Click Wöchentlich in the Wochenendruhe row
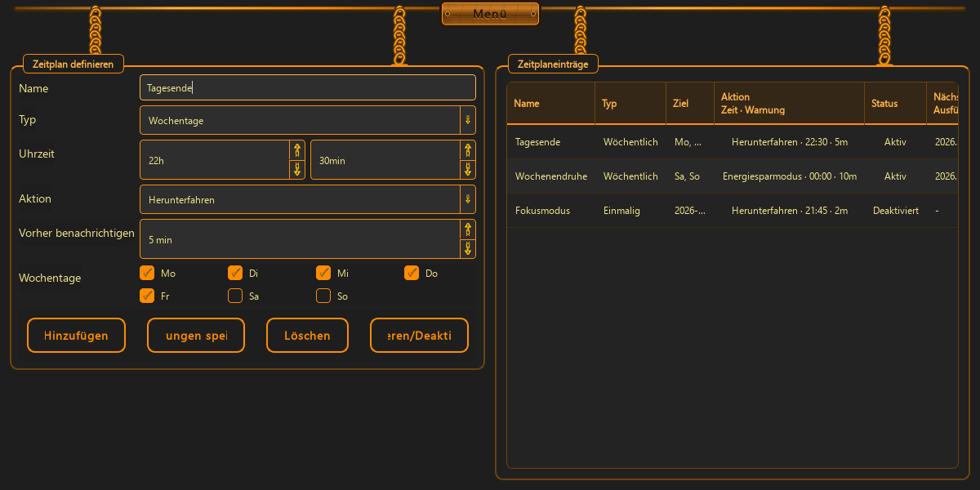The image size is (980, 490). click(x=630, y=176)
